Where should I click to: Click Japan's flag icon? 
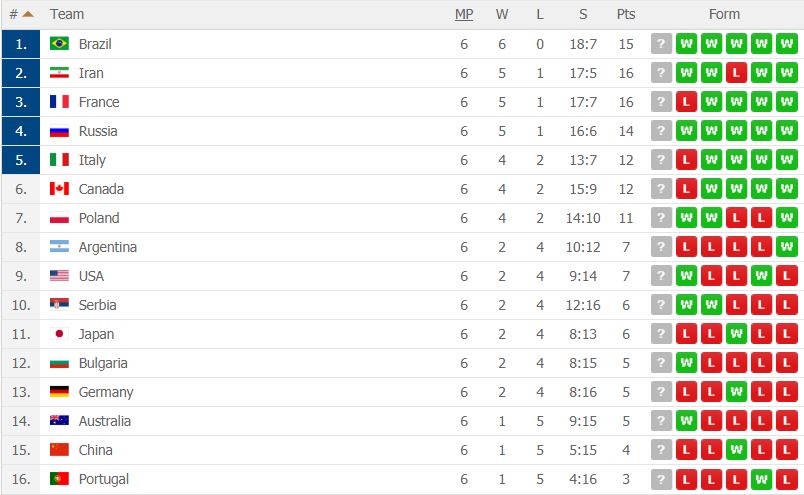[x=59, y=334]
